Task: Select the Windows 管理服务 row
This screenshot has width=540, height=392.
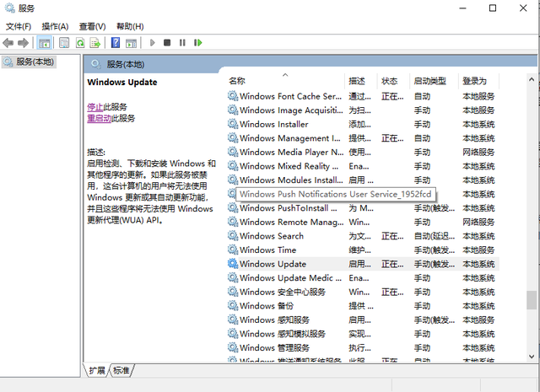Action: coord(363,347)
